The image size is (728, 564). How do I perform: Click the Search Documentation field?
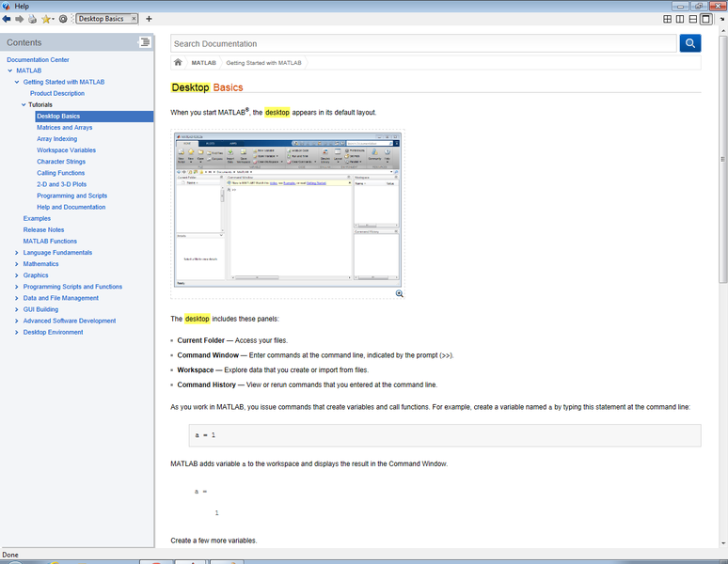coord(423,43)
